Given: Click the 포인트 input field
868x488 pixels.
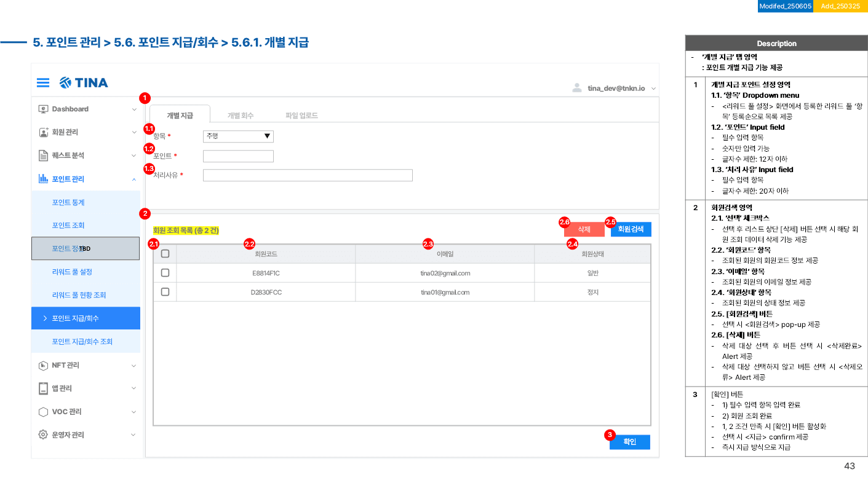Looking at the screenshot, I should point(238,156).
